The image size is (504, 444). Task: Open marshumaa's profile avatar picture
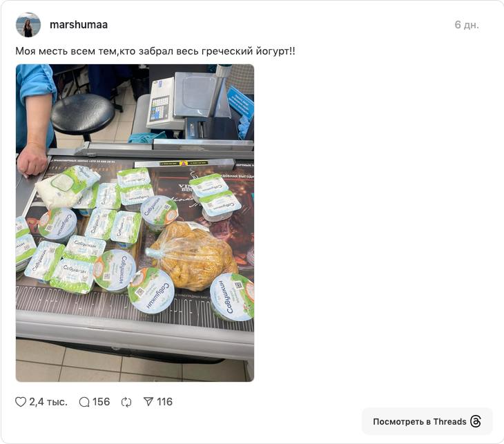(x=28, y=25)
